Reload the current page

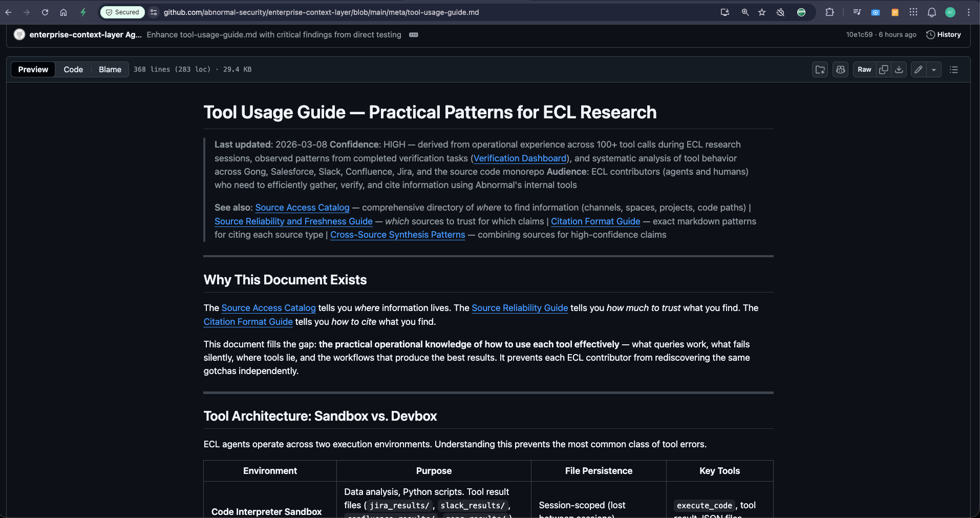tap(45, 12)
